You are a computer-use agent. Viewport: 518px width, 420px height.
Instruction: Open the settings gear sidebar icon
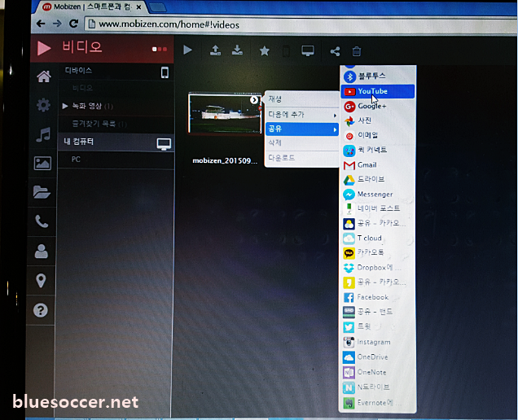pos(43,105)
